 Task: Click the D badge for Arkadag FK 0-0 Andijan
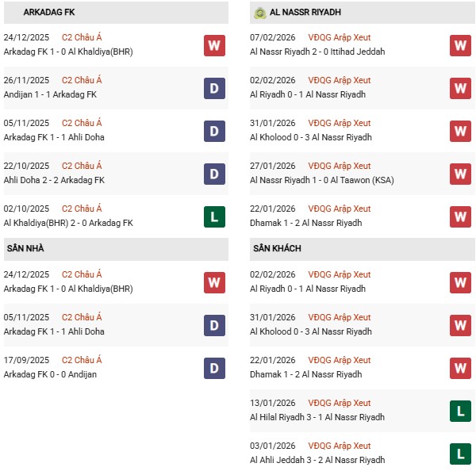click(214, 368)
